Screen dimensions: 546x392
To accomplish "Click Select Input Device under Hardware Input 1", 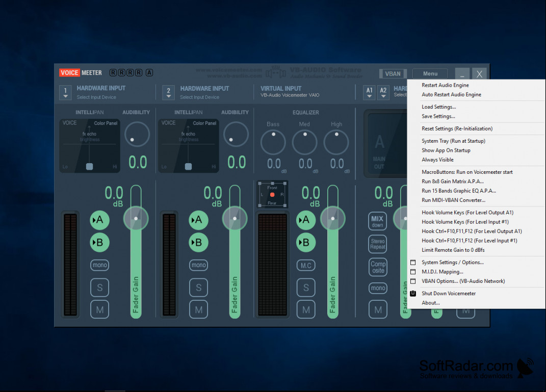I will [x=96, y=97].
